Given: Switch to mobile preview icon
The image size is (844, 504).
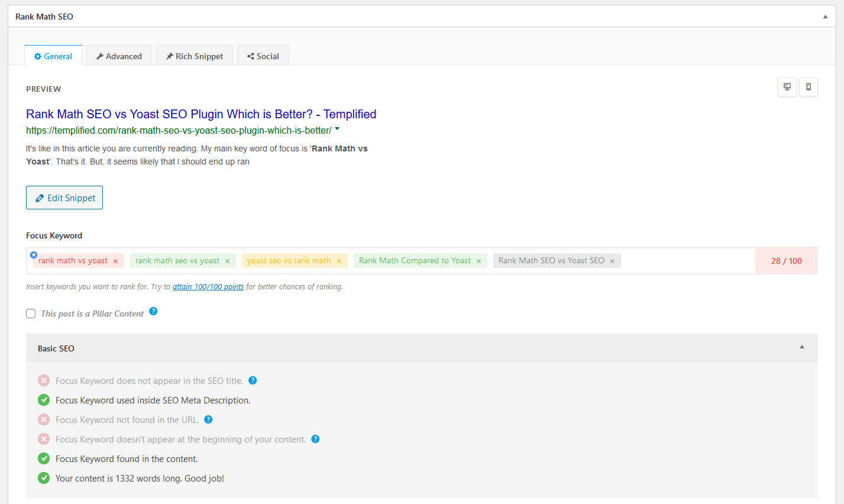Looking at the screenshot, I should coord(809,87).
